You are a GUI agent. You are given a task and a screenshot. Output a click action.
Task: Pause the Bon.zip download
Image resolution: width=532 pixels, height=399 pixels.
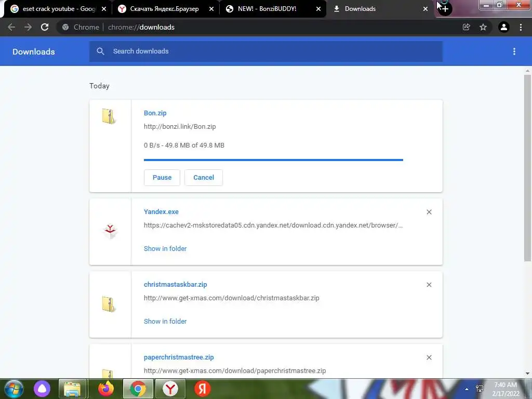(162, 178)
